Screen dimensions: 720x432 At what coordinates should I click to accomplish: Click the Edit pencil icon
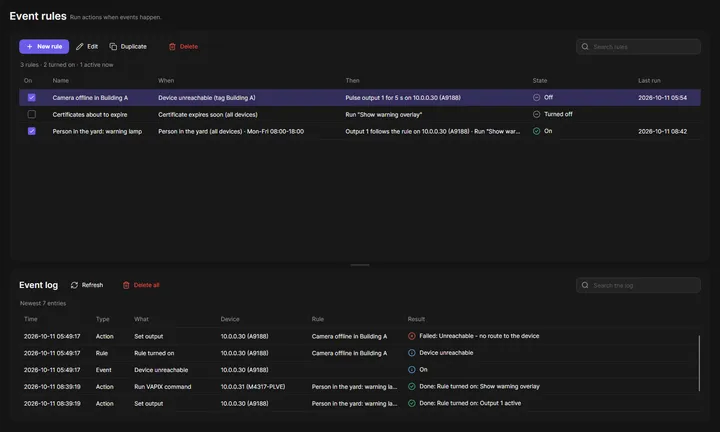click(x=79, y=46)
